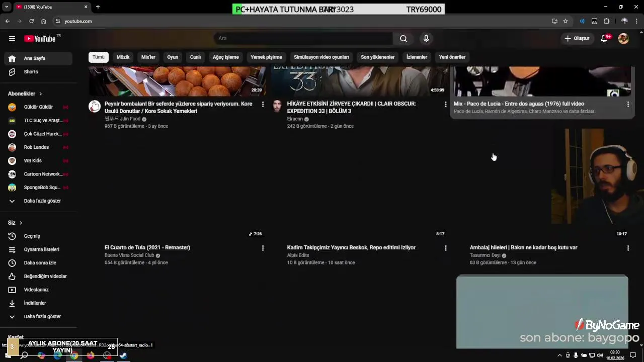Click the Oluştur create button

click(x=577, y=39)
